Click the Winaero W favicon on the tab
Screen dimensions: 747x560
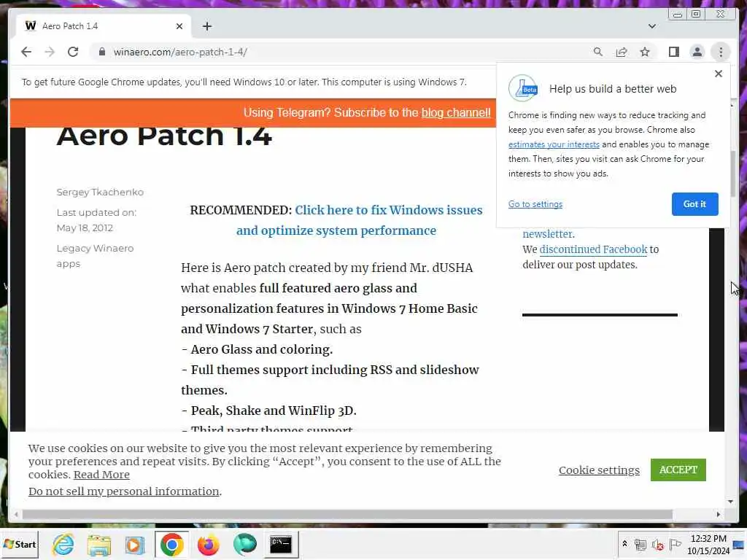pyautogui.click(x=31, y=26)
